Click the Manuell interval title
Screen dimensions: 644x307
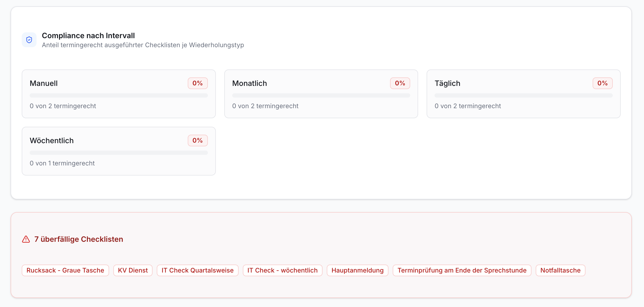pyautogui.click(x=44, y=83)
